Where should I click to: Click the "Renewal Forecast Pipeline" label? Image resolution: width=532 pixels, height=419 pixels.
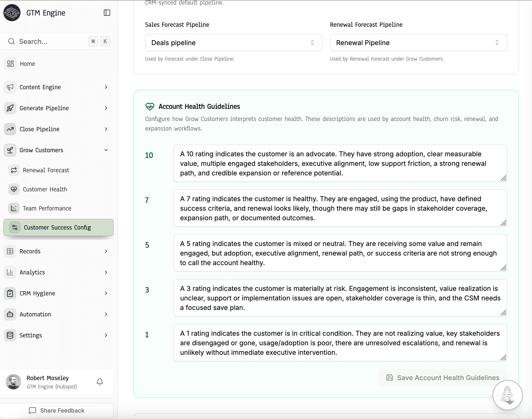(366, 25)
